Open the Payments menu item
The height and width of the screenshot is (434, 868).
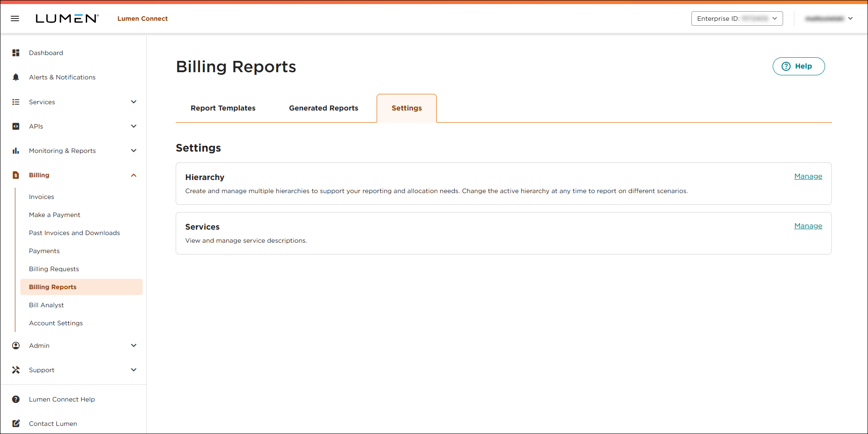pos(44,251)
